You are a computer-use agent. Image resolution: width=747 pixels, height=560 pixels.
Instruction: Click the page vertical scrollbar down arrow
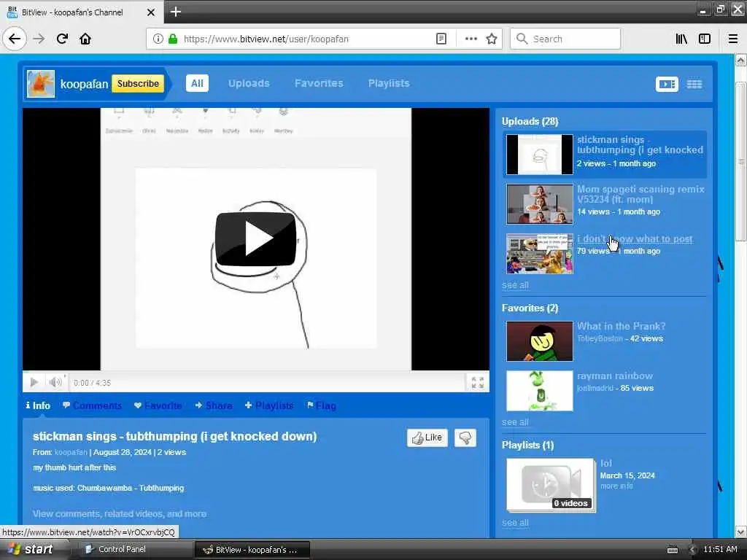click(x=740, y=532)
